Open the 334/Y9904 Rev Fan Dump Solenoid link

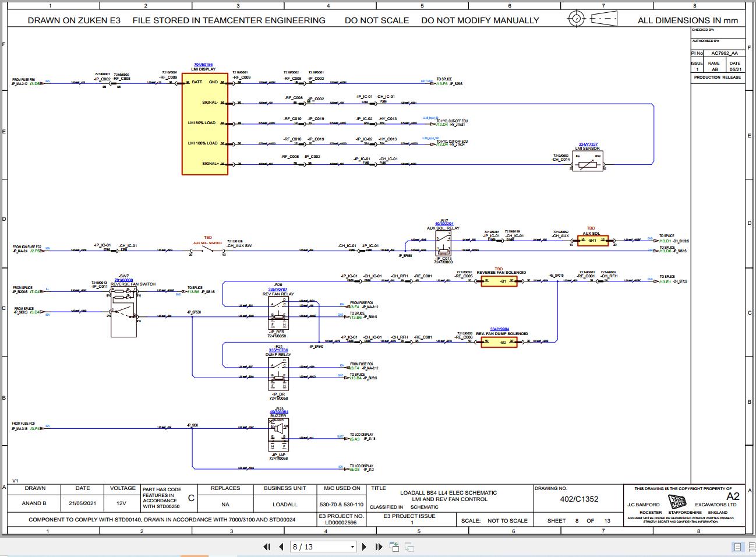(x=500, y=329)
